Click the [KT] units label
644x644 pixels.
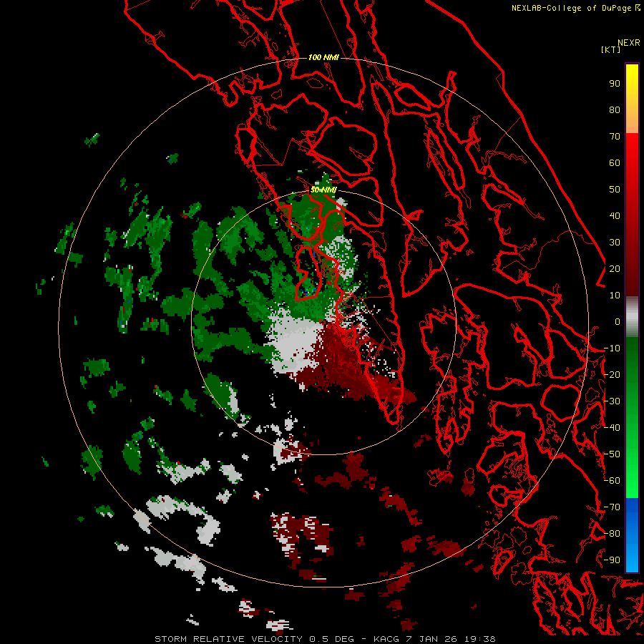[x=610, y=49]
